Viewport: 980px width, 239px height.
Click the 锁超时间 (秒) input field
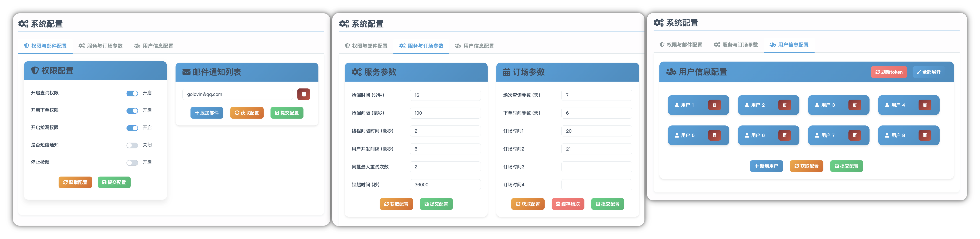445,184
